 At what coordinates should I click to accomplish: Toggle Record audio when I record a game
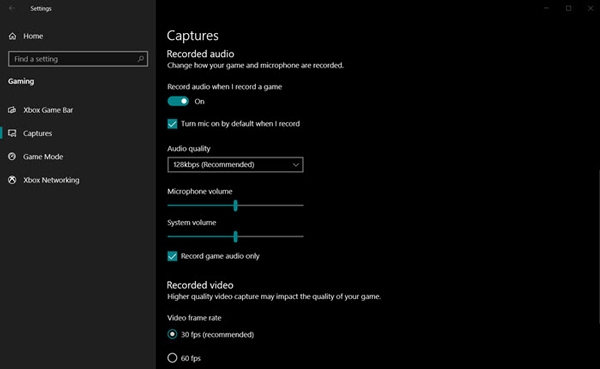[178, 101]
